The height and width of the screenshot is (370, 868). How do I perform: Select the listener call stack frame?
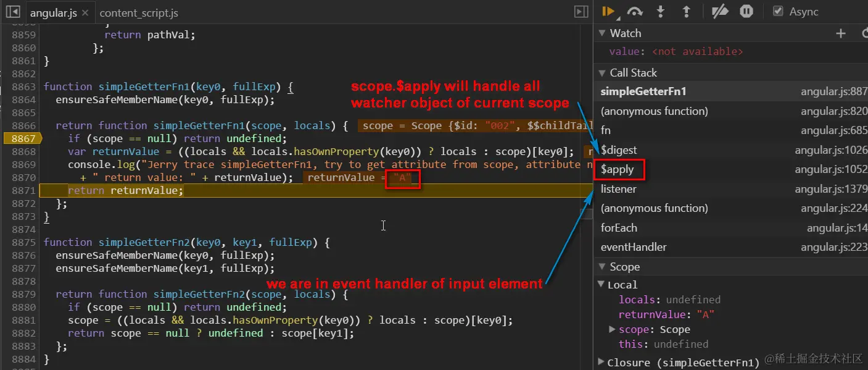click(730, 189)
